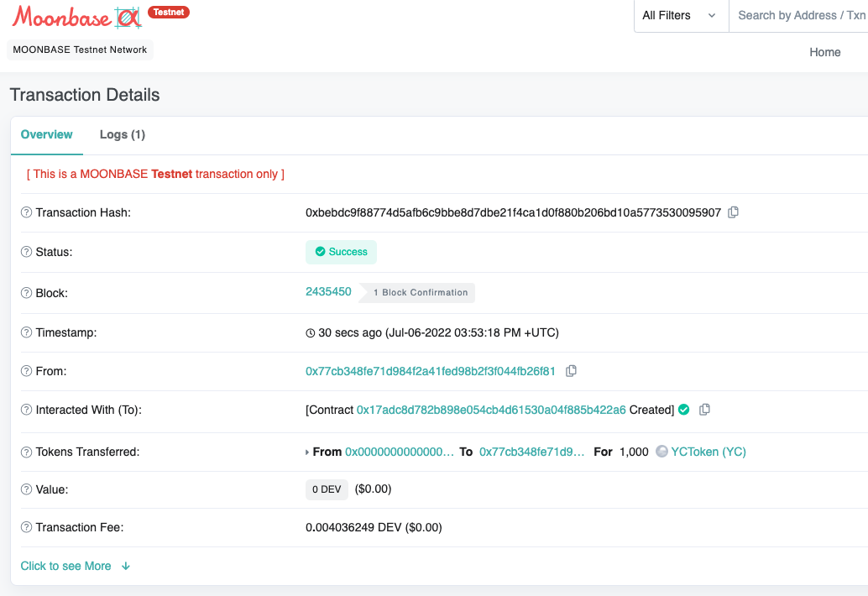The width and height of the screenshot is (868, 596).
Task: Click the clock icon beside the timestamp
Action: [x=311, y=333]
